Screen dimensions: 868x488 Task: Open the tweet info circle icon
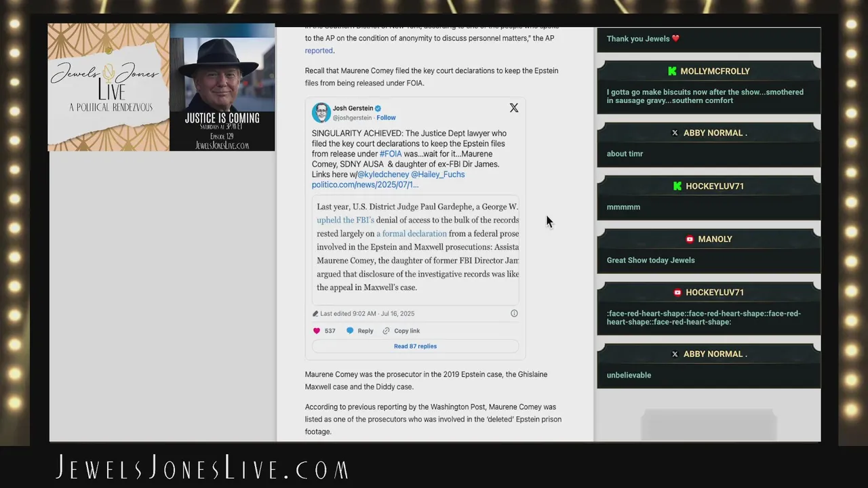514,313
